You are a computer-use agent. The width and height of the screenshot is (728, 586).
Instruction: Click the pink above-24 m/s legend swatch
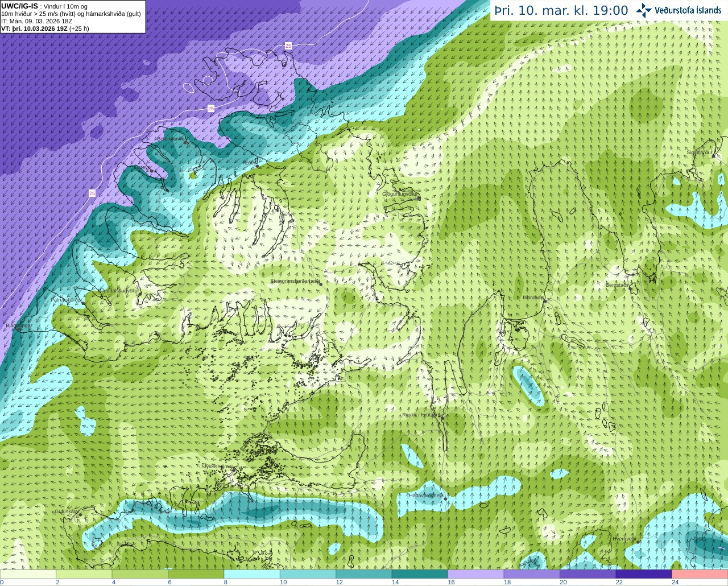(700, 574)
